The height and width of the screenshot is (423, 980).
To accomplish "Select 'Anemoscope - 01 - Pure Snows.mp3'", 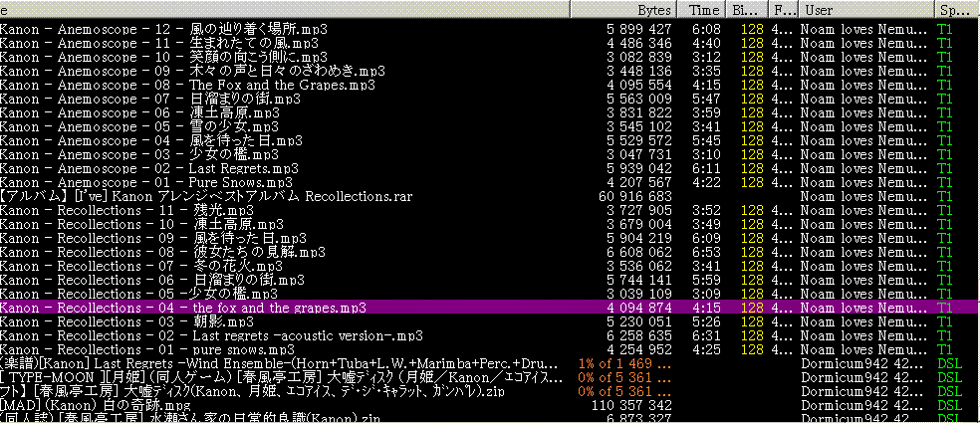I will tap(146, 182).
